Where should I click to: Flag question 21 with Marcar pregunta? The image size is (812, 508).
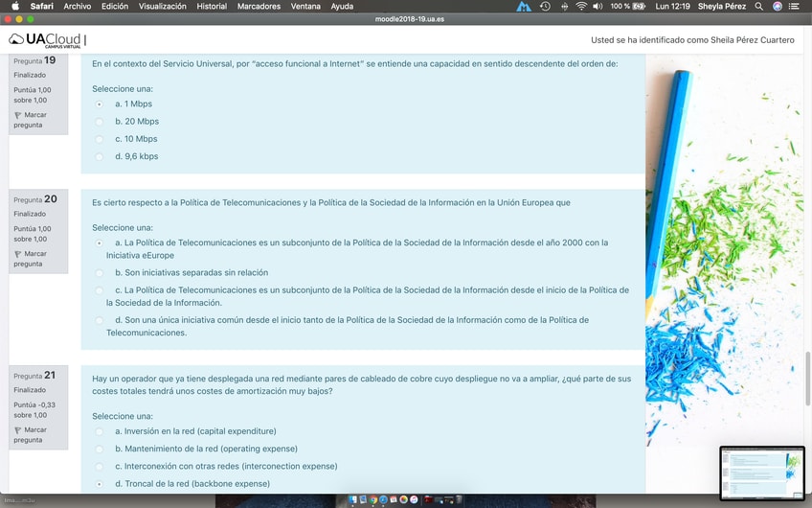pos(30,435)
